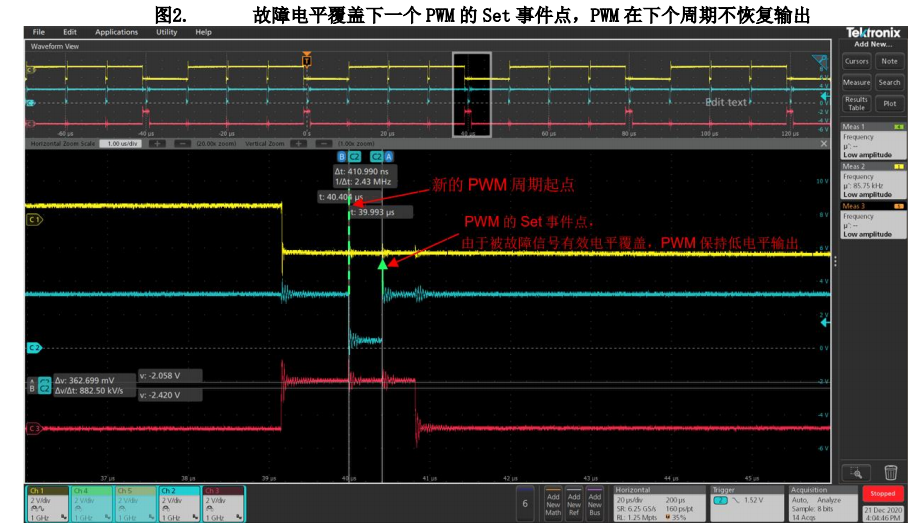915x526 pixels.
Task: Toggle the Ch 4 channel badge
Action: pyautogui.click(x=91, y=504)
